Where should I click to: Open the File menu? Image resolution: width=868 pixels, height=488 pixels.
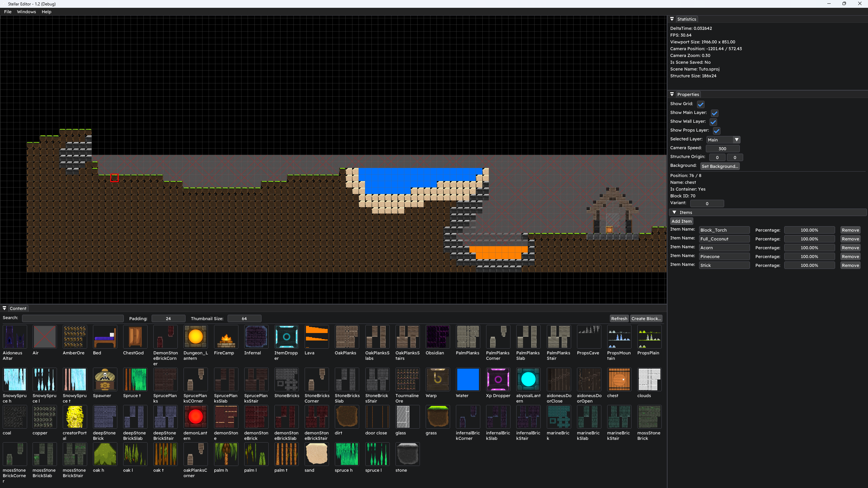coord(8,12)
